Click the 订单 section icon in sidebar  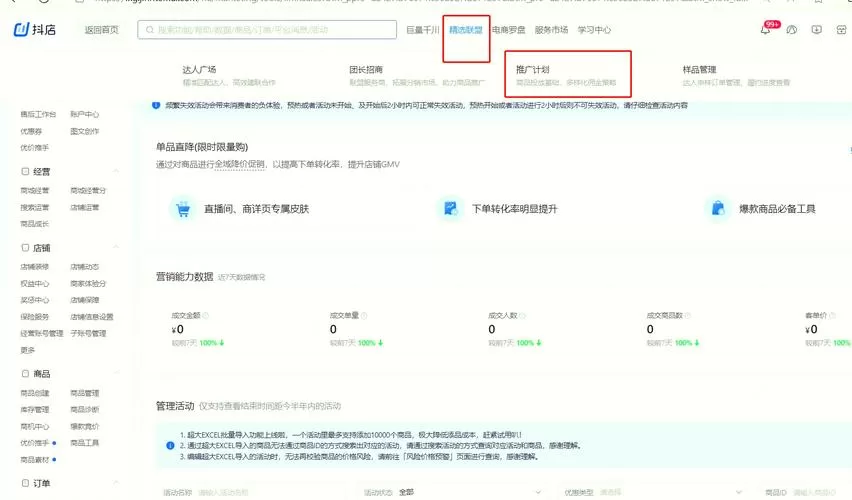click(x=25, y=483)
